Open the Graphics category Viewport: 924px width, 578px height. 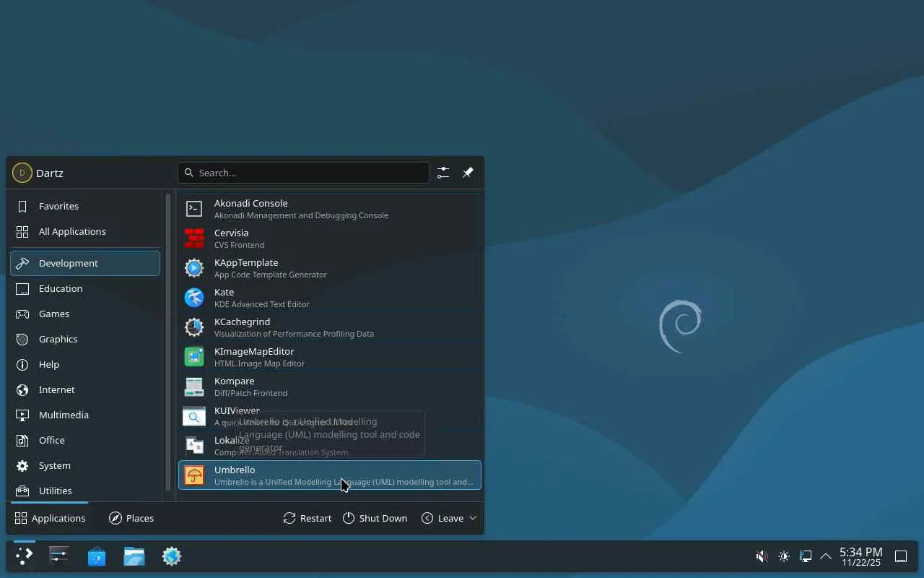[x=85, y=339]
